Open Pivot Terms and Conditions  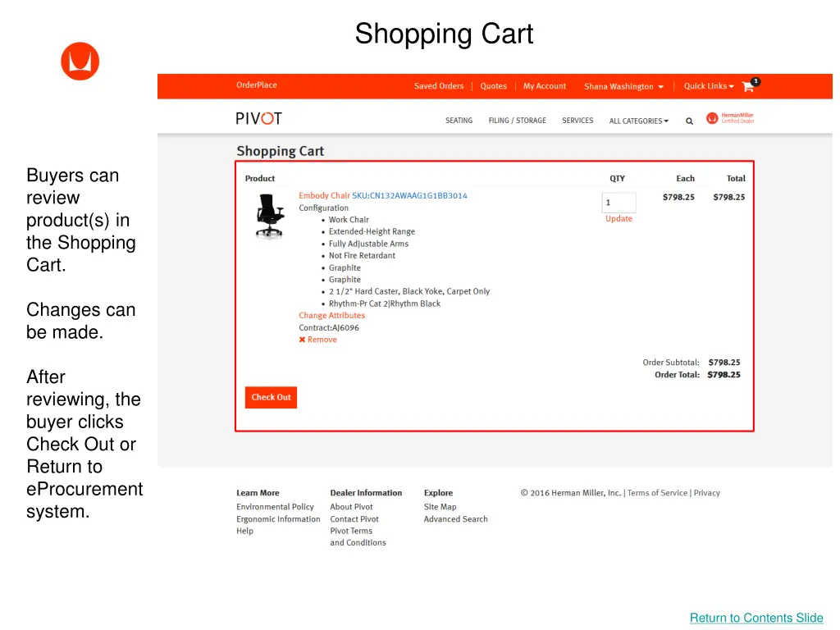coord(358,536)
